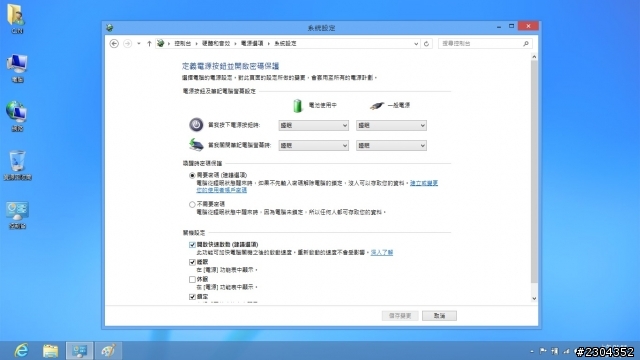
Task: Click the scrollbar down arrow
Action: (x=534, y=298)
